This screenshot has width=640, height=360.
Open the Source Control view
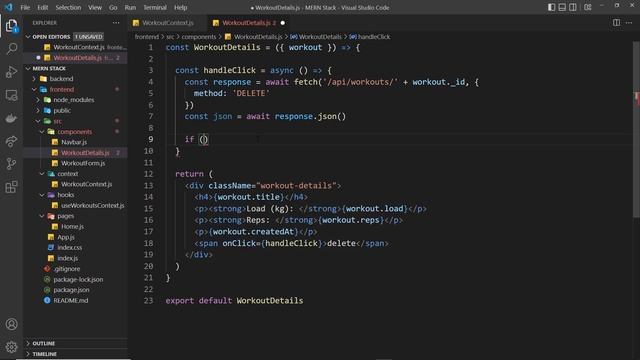[x=11, y=164]
